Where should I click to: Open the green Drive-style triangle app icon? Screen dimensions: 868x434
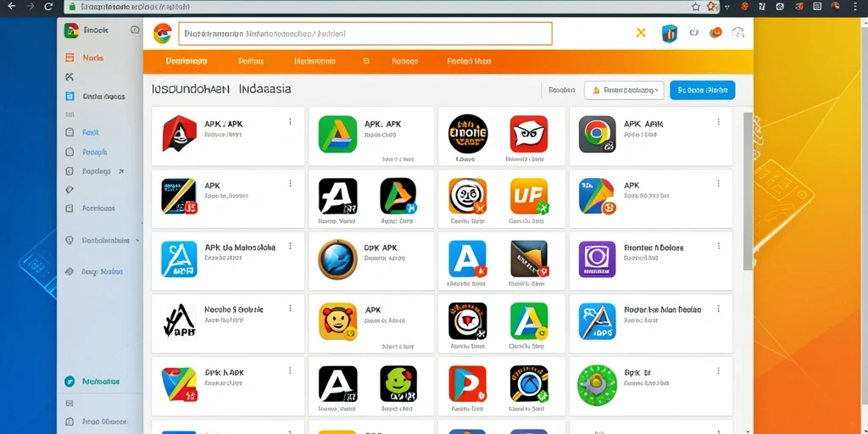coord(337,134)
